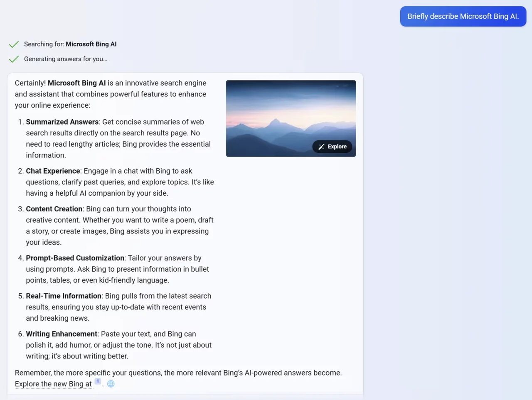Click the 'Searching for: Microsoft Bing AI' status line
The height and width of the screenshot is (400, 532).
click(70, 44)
